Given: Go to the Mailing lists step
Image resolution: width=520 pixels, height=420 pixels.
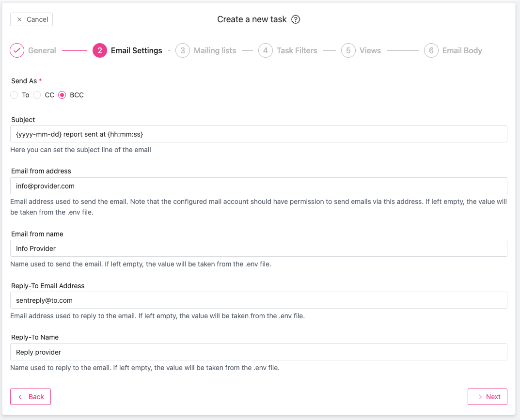Looking at the screenshot, I should point(215,50).
